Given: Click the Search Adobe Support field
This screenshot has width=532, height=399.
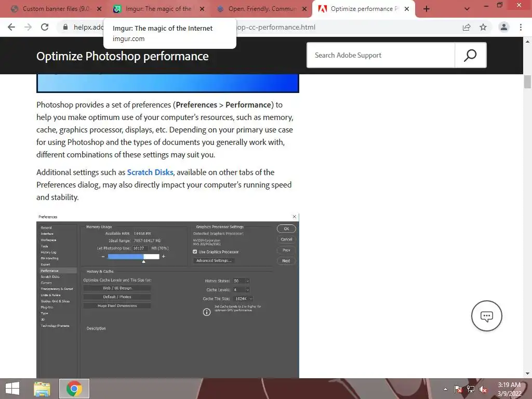Looking at the screenshot, I should (381, 55).
